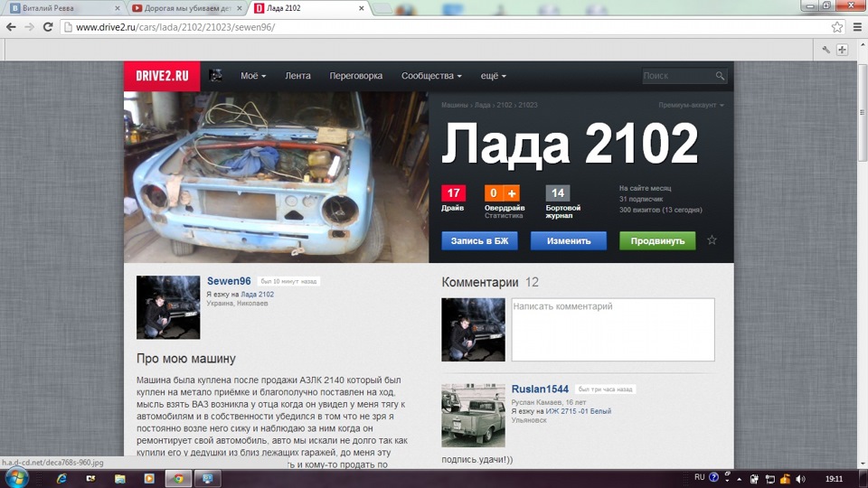The image size is (868, 488).
Task: Open the Chrome menu icon
Action: click(857, 26)
